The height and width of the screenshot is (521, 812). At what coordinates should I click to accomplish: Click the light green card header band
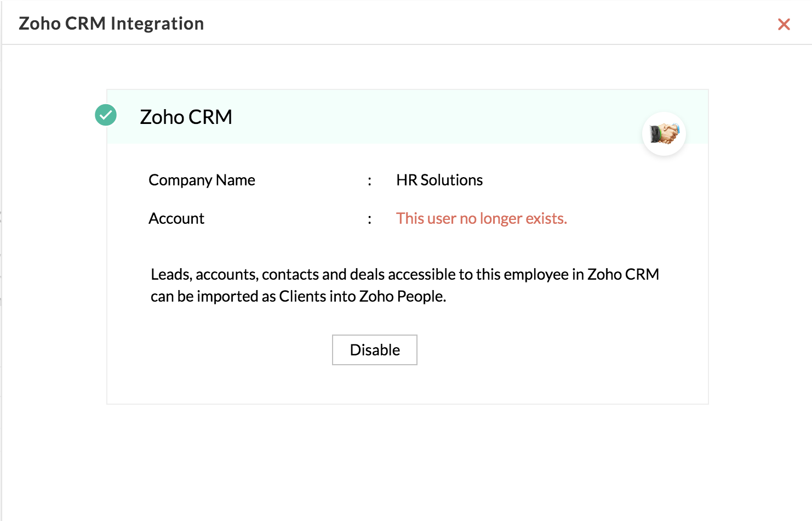coord(408,117)
